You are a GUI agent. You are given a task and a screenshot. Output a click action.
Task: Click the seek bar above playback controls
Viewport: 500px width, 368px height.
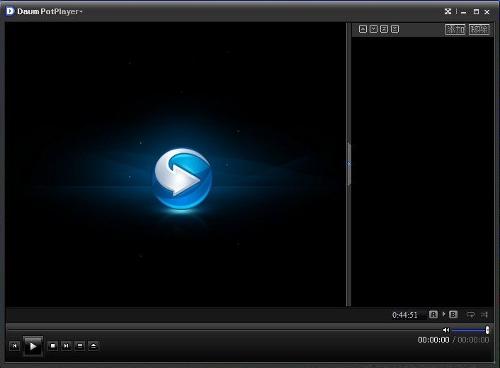point(223,330)
